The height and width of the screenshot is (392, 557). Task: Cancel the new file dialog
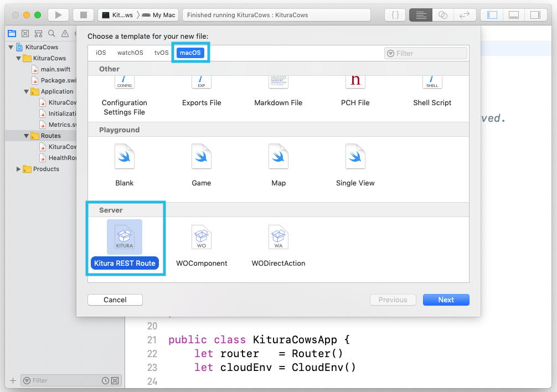coord(115,300)
